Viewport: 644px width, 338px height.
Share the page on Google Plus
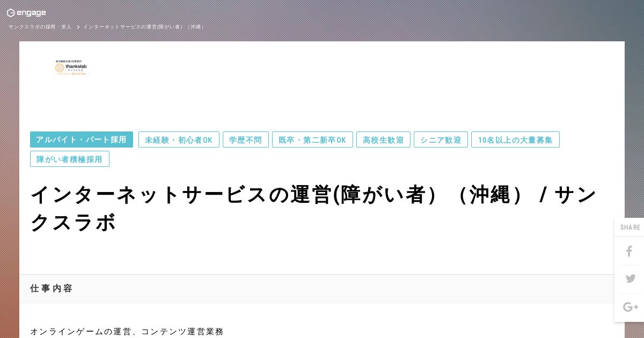point(630,307)
